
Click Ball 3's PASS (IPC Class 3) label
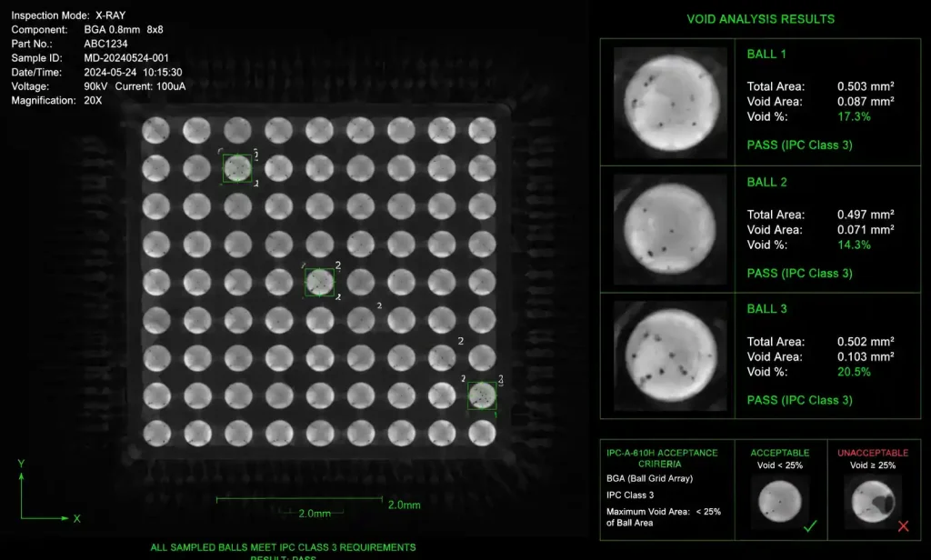pyautogui.click(x=800, y=400)
